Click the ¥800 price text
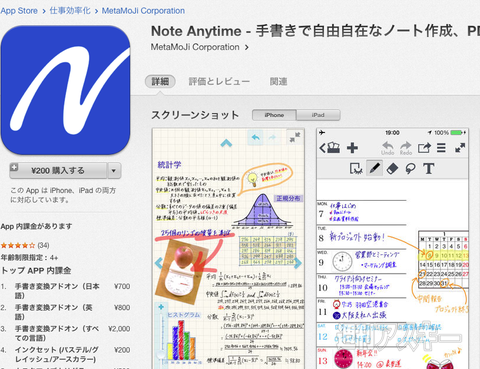This screenshot has width=480, height=369. point(122,308)
